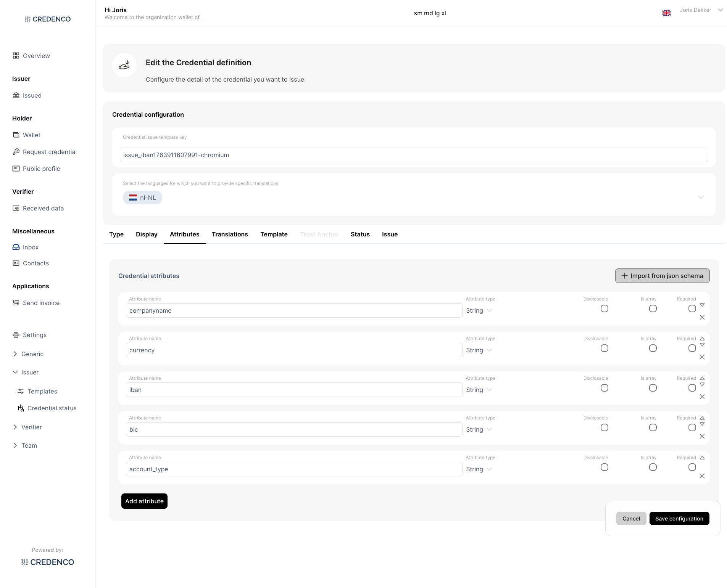Click the Overview grid icon in sidebar
Image resolution: width=727 pixels, height=588 pixels.
pos(16,56)
